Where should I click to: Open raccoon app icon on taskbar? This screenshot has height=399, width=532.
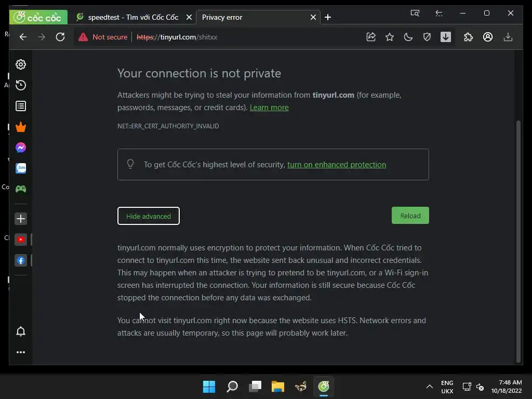301,387
